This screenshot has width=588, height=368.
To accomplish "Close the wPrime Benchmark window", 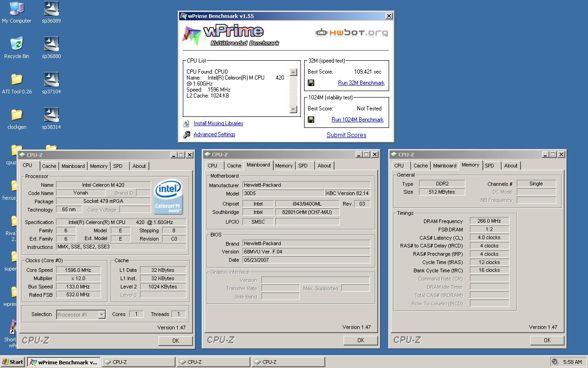I will (x=389, y=16).
